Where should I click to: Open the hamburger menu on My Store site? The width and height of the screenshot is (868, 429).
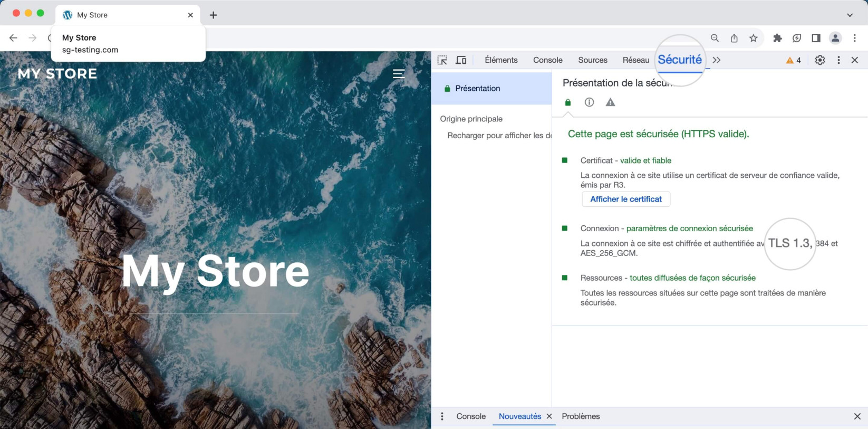(x=399, y=74)
